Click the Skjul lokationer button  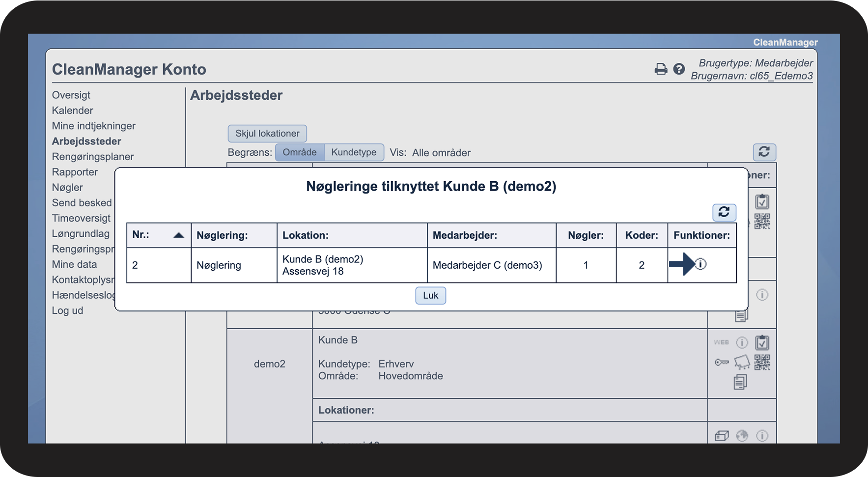(x=267, y=134)
